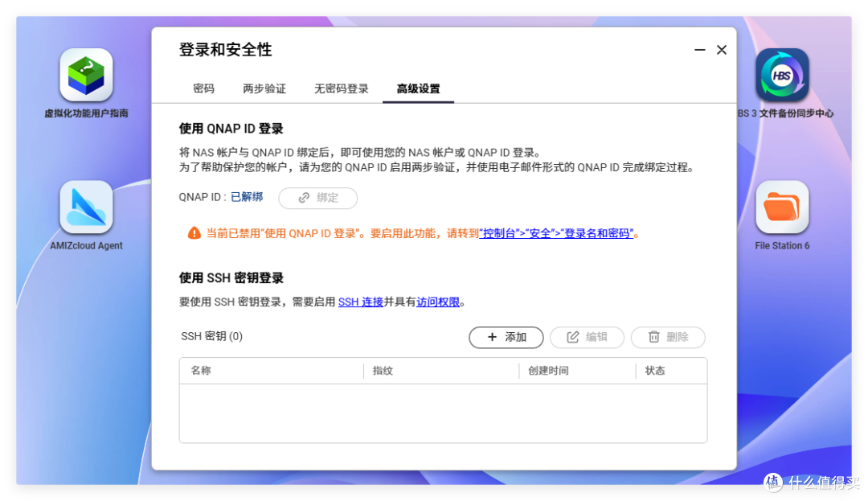
Task: Add a new SSH key with 添加
Action: click(506, 337)
